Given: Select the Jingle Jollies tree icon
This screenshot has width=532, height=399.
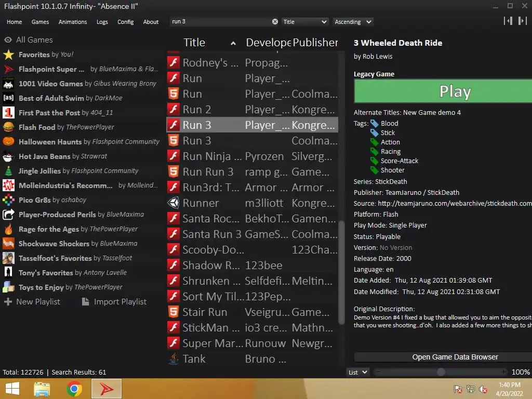Looking at the screenshot, I should click(x=8, y=170).
